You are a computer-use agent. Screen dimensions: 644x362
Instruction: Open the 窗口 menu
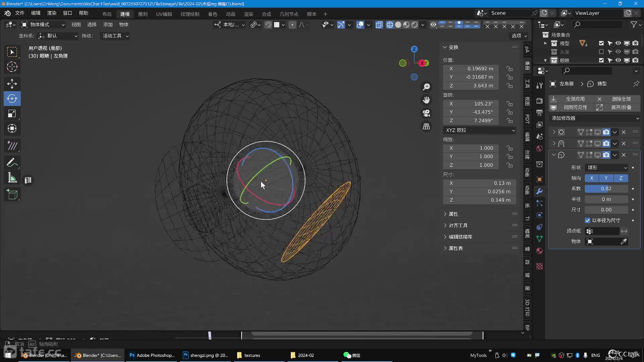coord(67,13)
